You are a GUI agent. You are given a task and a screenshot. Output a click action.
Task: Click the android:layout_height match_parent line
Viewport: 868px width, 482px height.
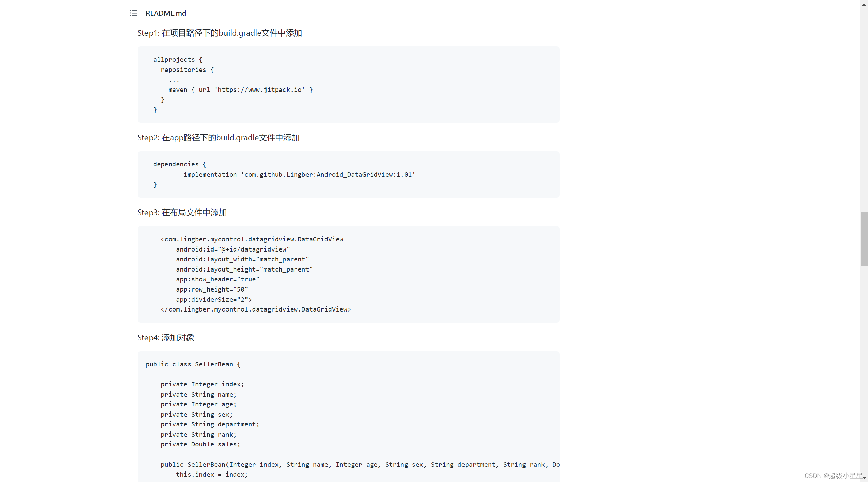244,269
